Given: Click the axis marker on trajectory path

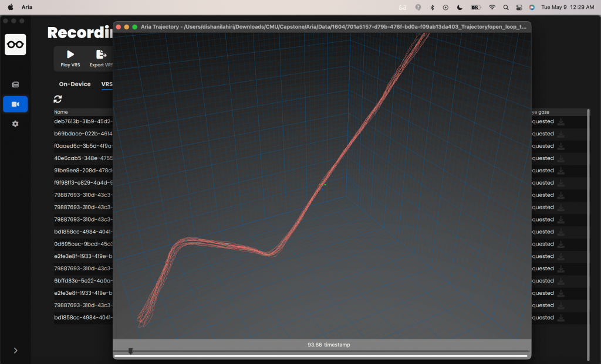Looking at the screenshot, I should pyautogui.click(x=322, y=186).
